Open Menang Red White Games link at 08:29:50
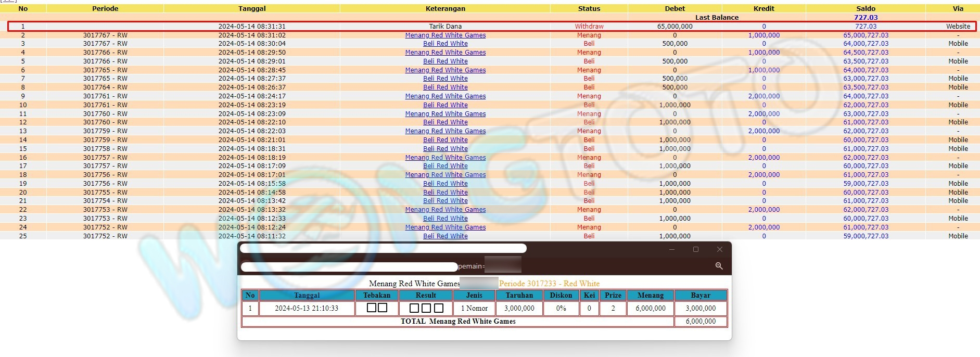This screenshot has width=980, height=357. (x=445, y=53)
